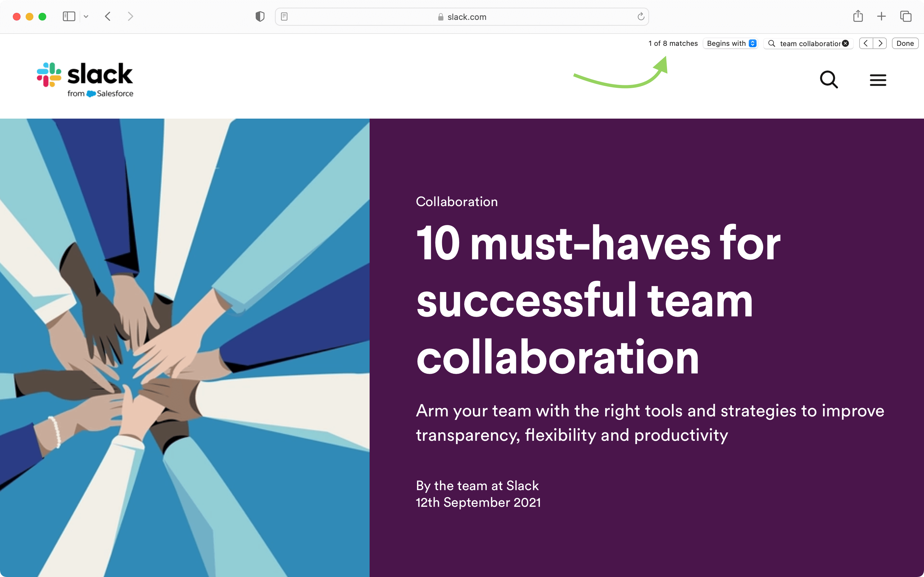Click the browser reload icon
The width and height of the screenshot is (924, 577).
pos(641,17)
